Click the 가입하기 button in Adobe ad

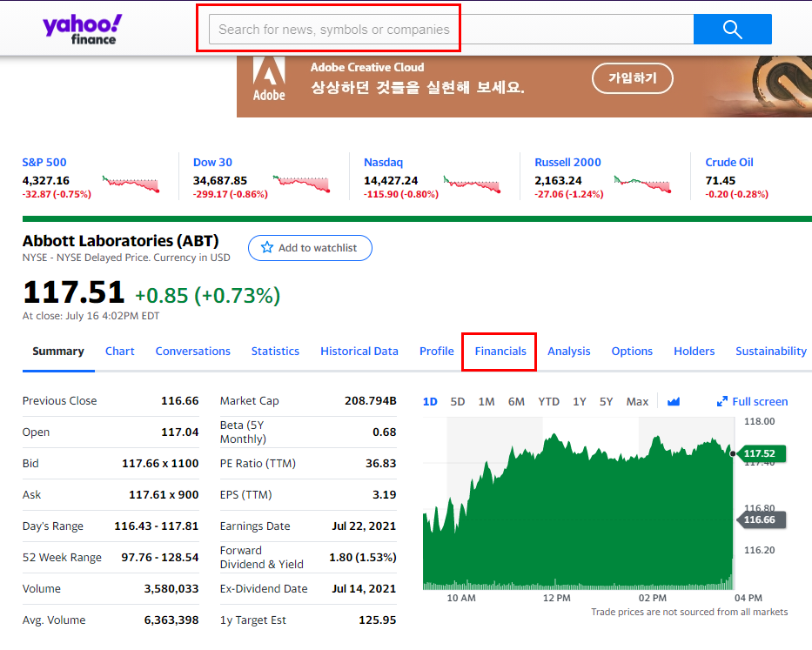[633, 78]
